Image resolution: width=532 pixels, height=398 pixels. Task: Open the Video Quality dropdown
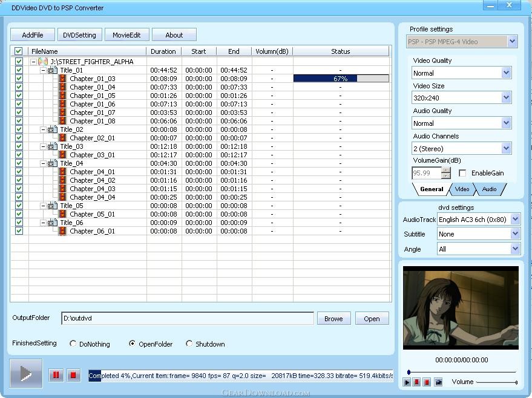[506, 73]
